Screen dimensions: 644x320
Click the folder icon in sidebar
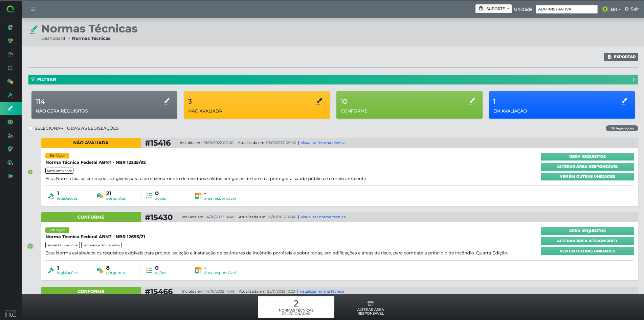[x=10, y=176]
